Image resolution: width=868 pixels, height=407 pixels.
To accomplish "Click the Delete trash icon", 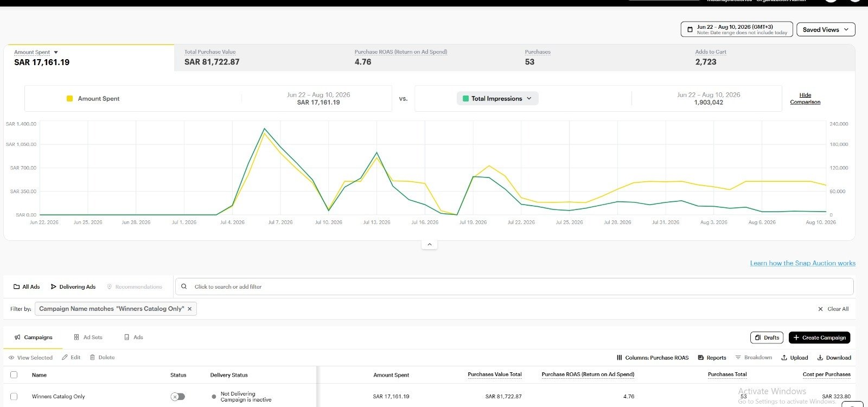I will tap(92, 358).
